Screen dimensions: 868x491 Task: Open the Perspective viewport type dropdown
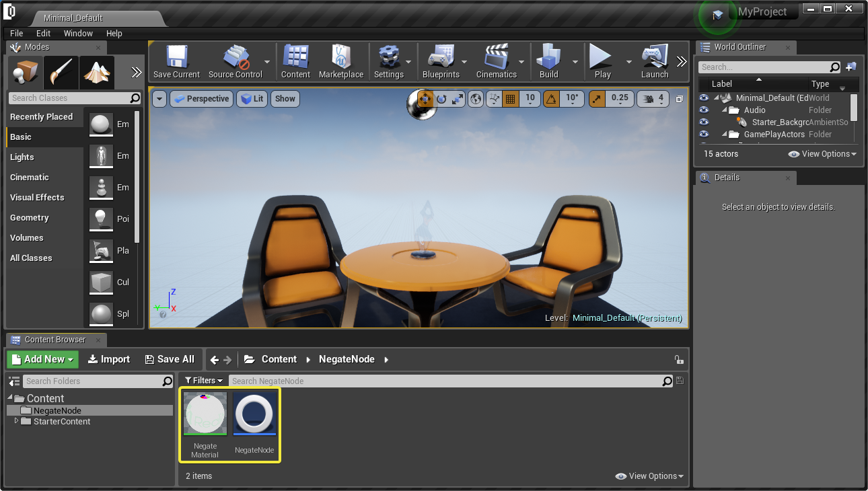click(201, 99)
